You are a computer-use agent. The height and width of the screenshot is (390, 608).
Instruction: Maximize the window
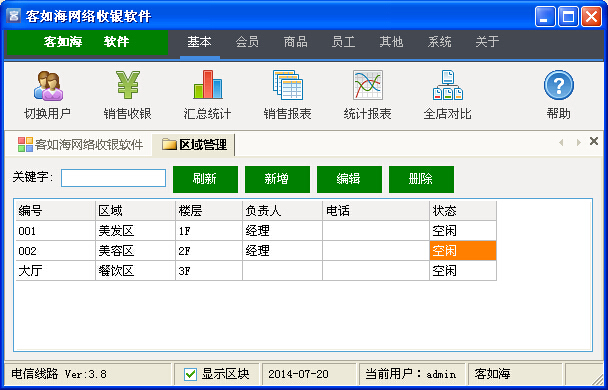point(568,17)
